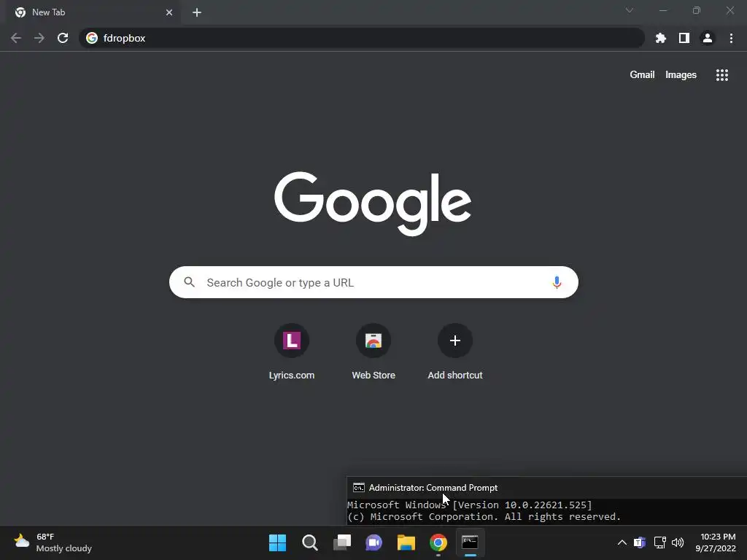Screen dimensions: 747x560
Task: Open the Lyrics.com shortcut
Action: tap(292, 352)
